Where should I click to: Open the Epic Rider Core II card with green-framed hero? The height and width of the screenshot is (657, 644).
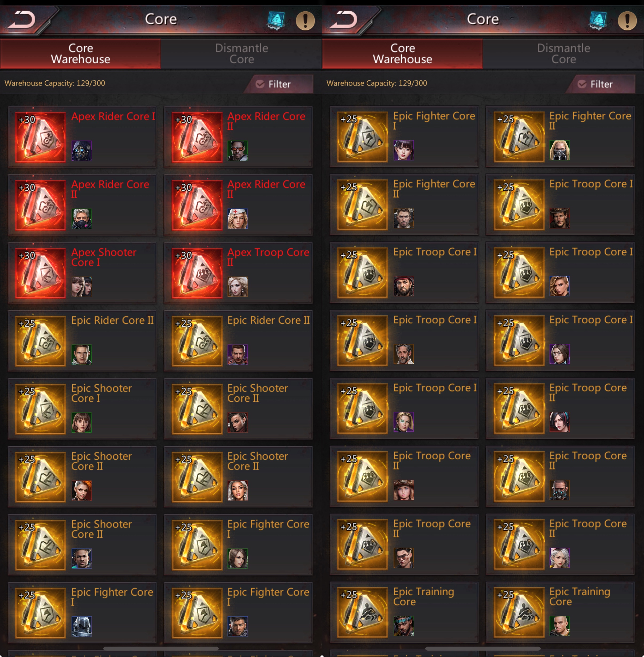82,341
